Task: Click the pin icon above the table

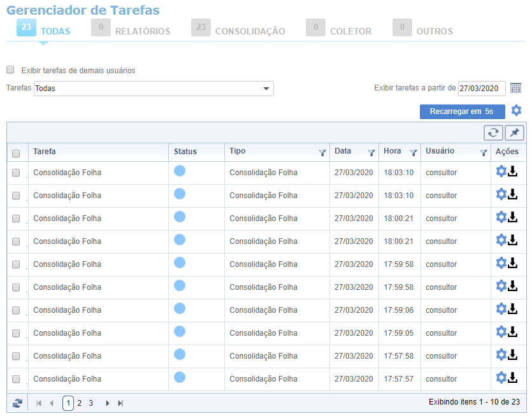Action: coord(514,133)
